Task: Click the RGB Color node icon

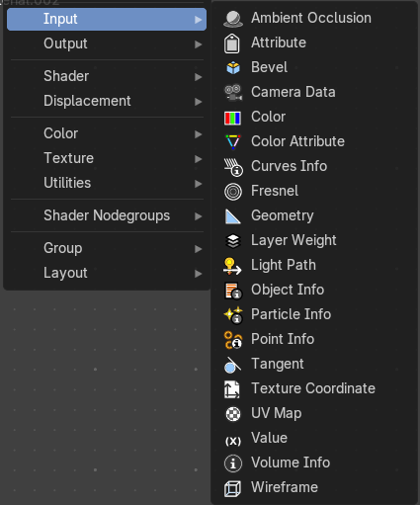Action: (x=232, y=118)
